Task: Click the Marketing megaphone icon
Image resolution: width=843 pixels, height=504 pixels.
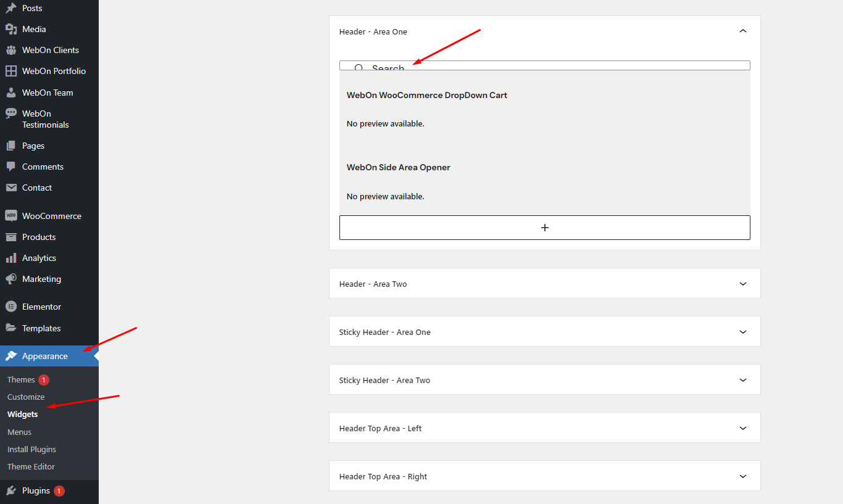Action: [x=11, y=279]
